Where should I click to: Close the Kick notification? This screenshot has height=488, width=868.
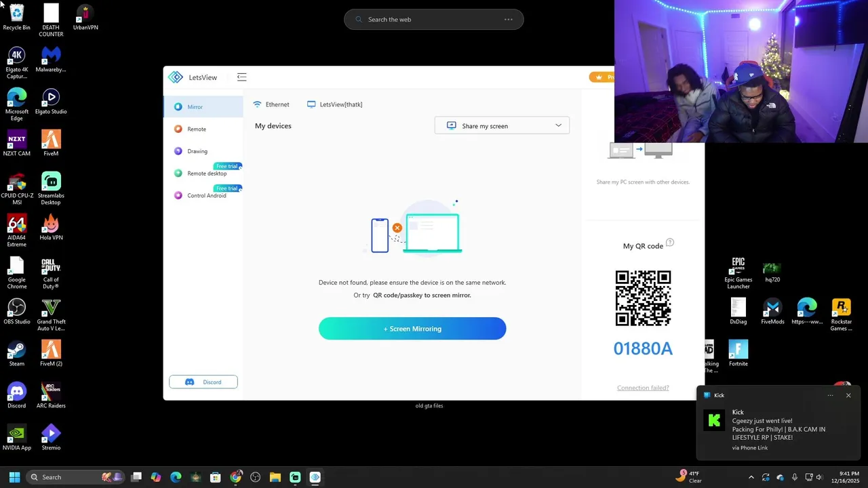tap(848, 395)
